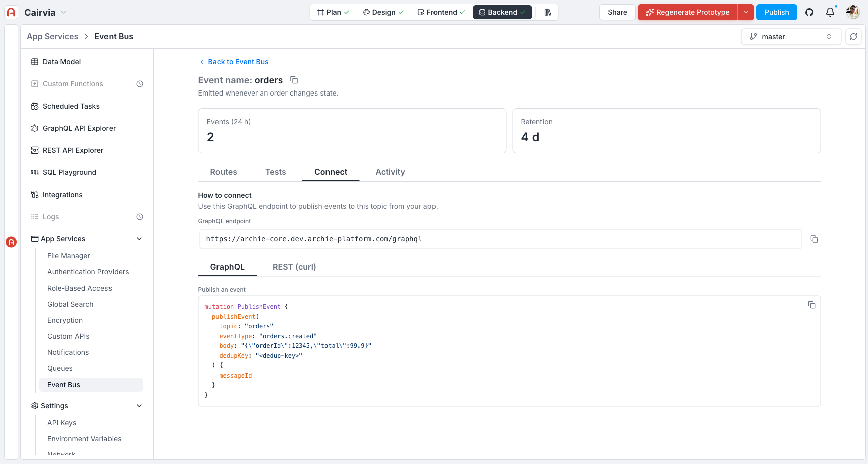Click the clock icon beside Logs
Viewport: 868px width, 464px height.
click(x=140, y=217)
